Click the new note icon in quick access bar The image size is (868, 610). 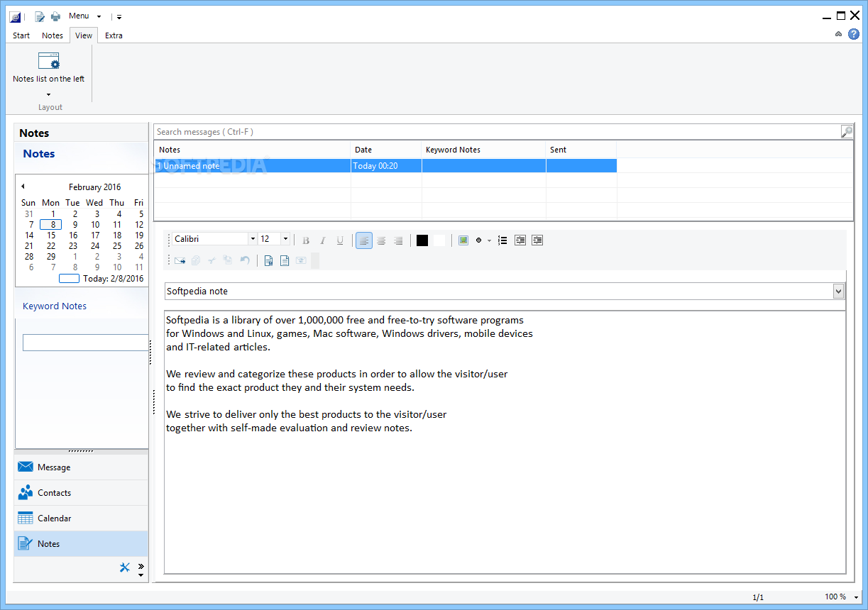pos(40,16)
